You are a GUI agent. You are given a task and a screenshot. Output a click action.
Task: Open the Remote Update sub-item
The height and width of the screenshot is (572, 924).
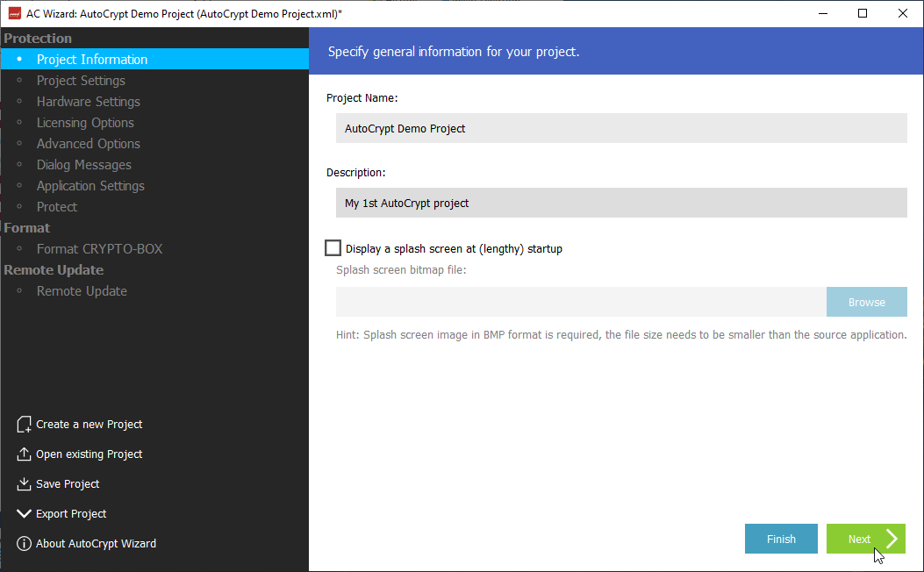82,291
